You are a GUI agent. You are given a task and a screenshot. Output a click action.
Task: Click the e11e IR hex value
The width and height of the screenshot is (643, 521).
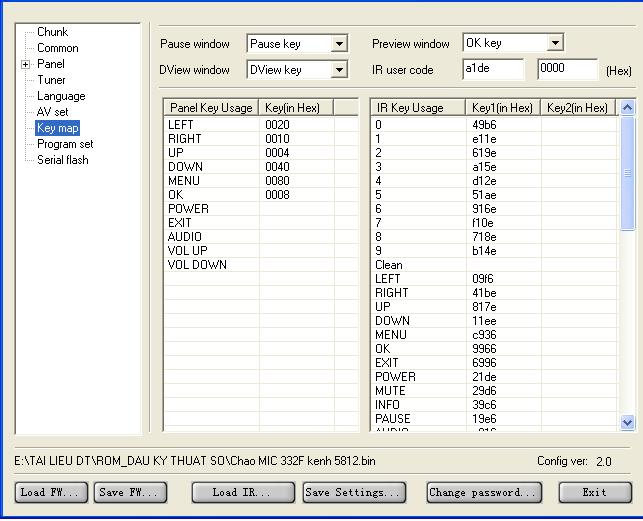484,139
